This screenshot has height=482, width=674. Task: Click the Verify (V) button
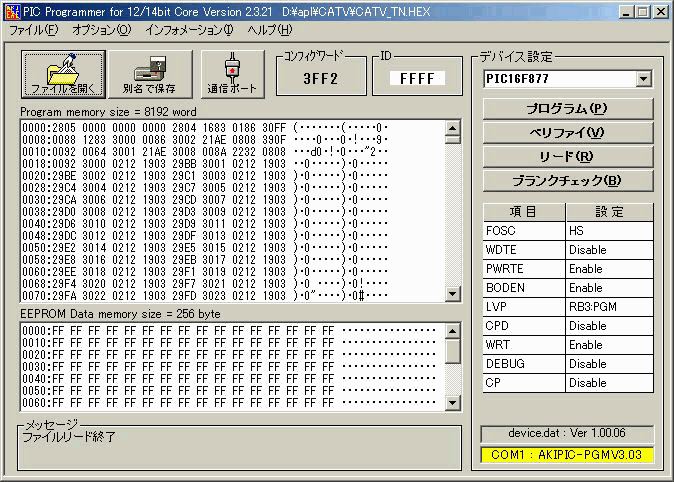[x=567, y=132]
